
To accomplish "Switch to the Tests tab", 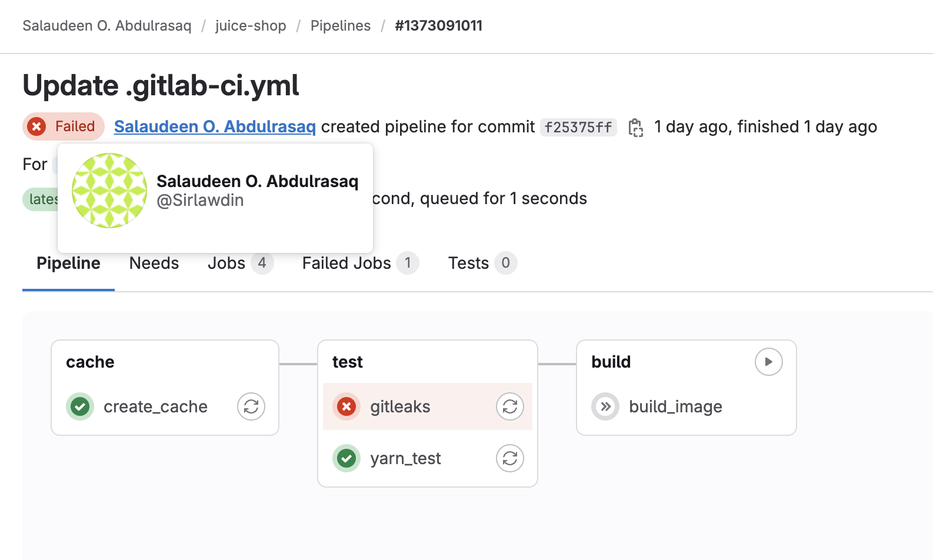I will pos(469,263).
